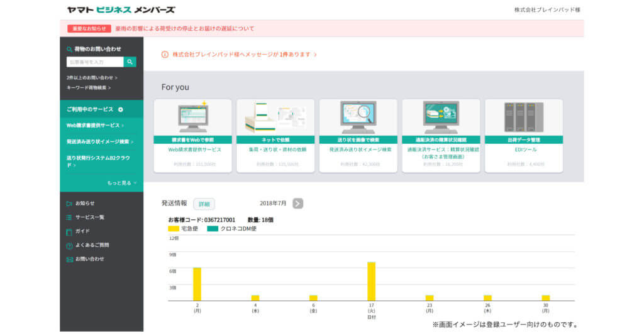Click お客様コード: 0367217001 text
Screen dimensions: 644x336
(x=202, y=220)
